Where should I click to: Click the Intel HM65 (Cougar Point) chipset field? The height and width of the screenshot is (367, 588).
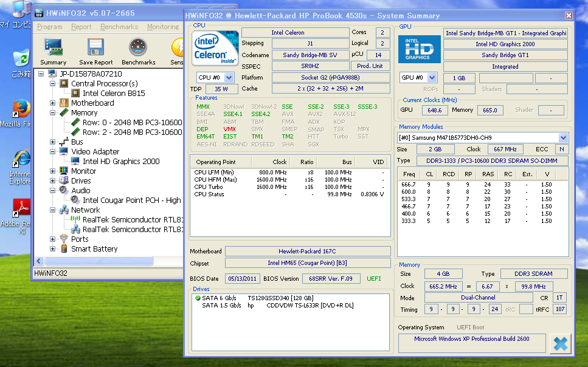(308, 262)
